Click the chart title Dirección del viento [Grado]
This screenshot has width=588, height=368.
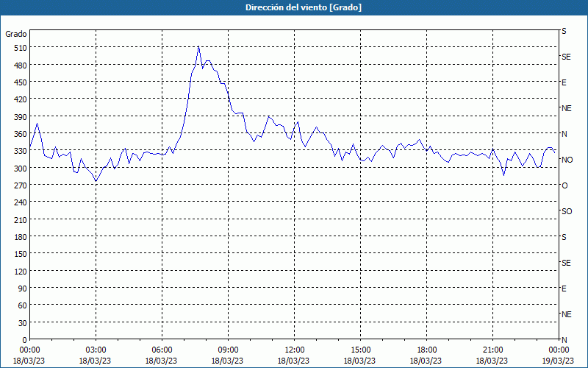point(304,7)
